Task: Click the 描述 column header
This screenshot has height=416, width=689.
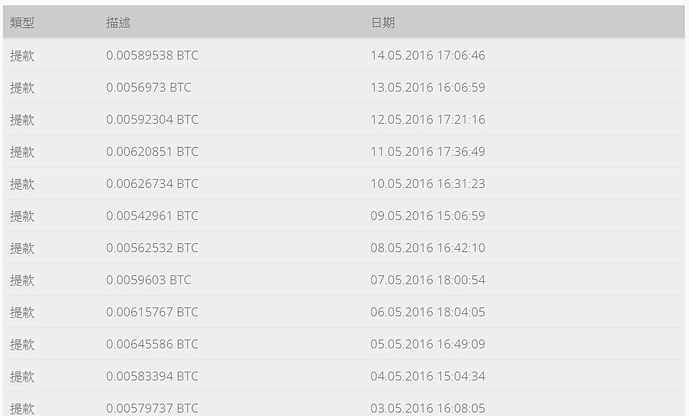Action: pyautogui.click(x=118, y=22)
